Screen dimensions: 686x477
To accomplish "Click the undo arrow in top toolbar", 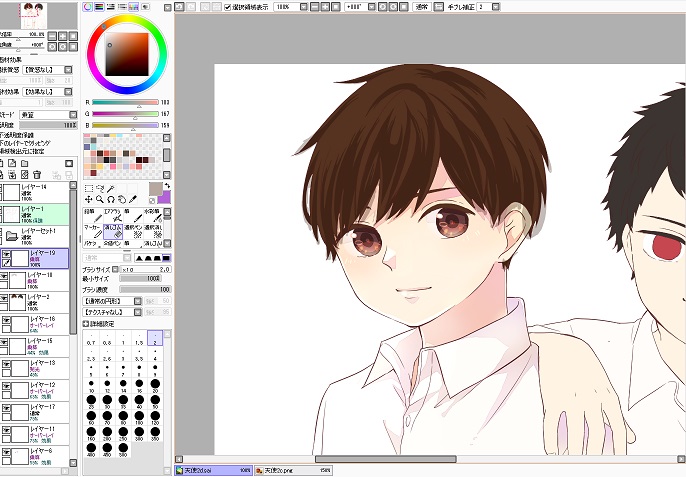I will pyautogui.click(x=179, y=7).
